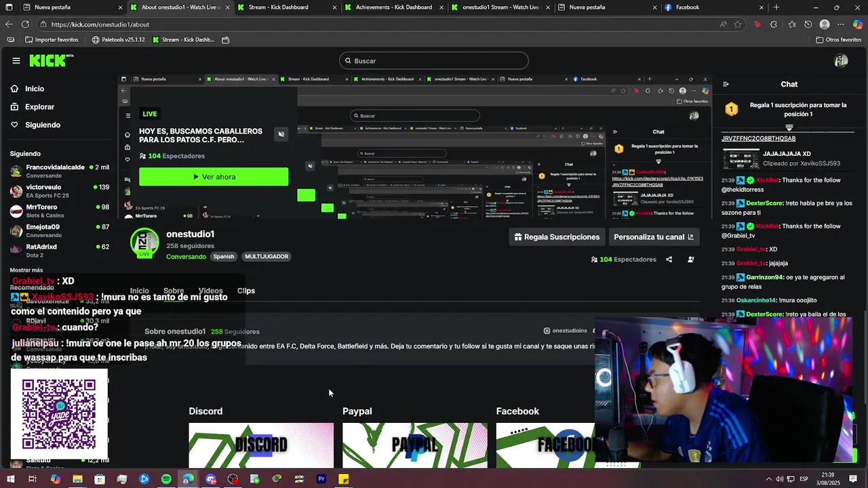The width and height of the screenshot is (868, 488).
Task: Open user avatar at top right of Kick
Action: click(x=841, y=61)
